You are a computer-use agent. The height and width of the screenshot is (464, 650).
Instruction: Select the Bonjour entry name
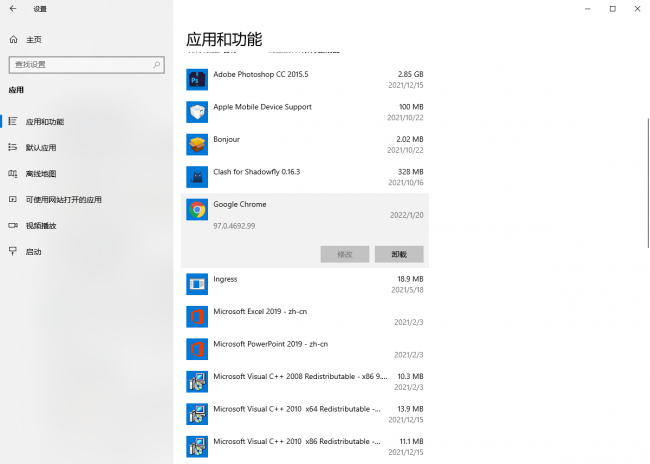(x=226, y=139)
